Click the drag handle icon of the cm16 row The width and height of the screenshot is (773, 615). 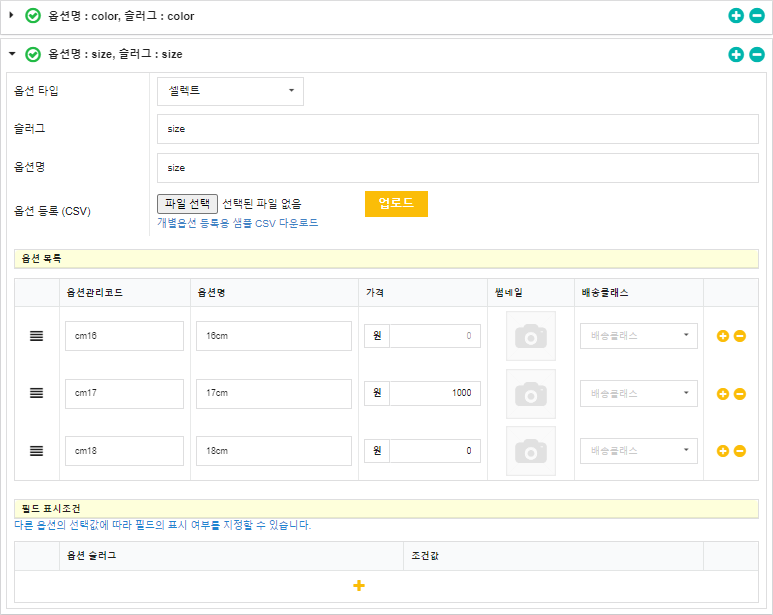point(36,336)
